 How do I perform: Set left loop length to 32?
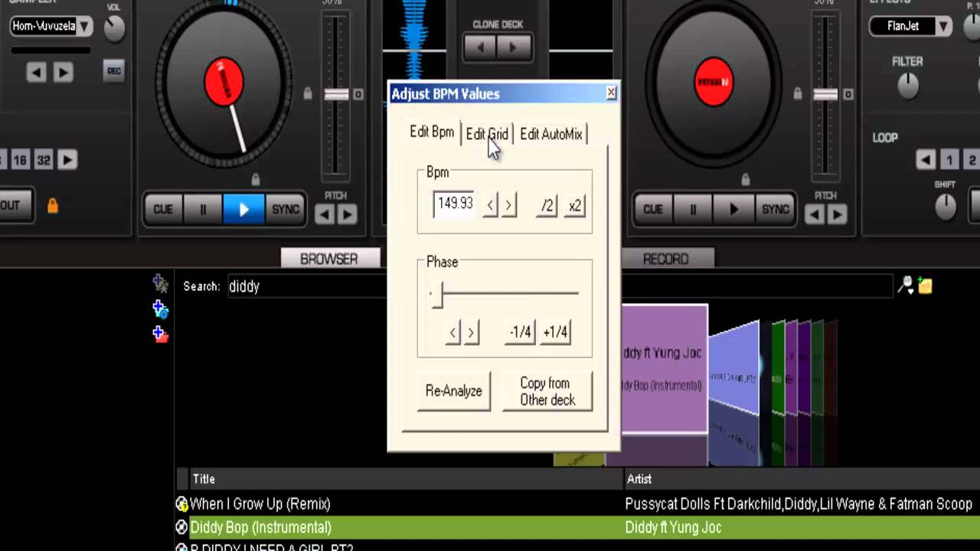click(44, 160)
